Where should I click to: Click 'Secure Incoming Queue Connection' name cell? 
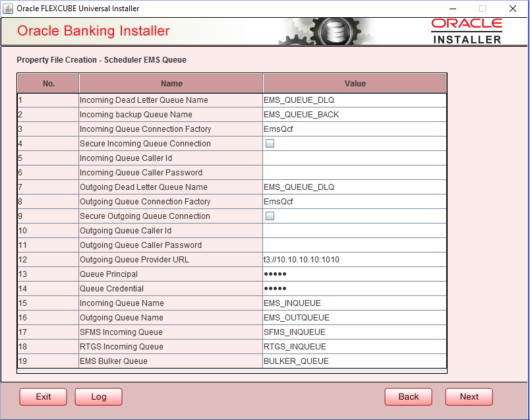[171, 143]
